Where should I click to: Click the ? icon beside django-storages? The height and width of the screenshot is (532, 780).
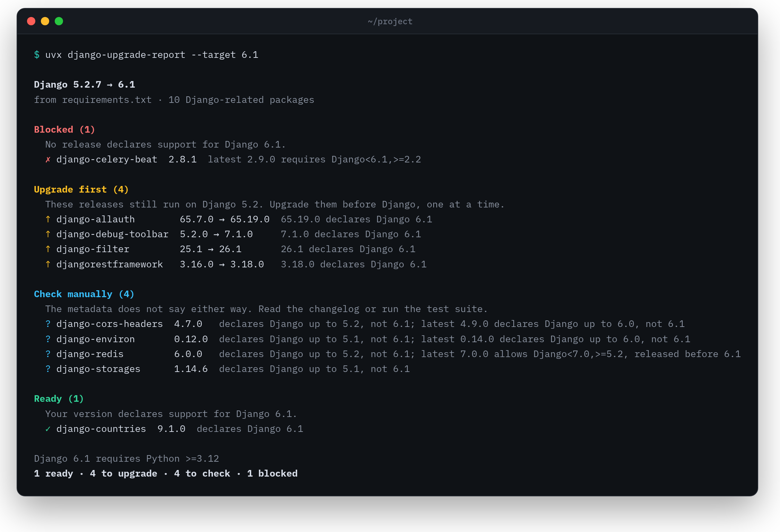coord(48,369)
